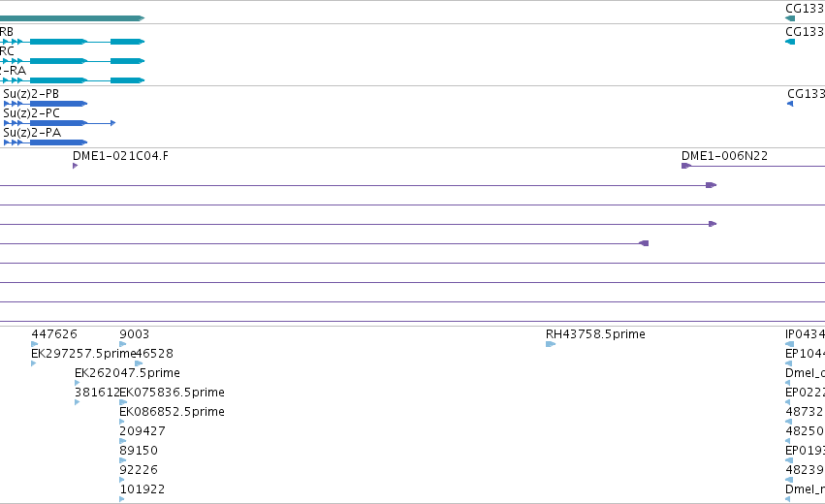
Task: Click the Su(z)2-PA protein label
Action: [x=32, y=133]
